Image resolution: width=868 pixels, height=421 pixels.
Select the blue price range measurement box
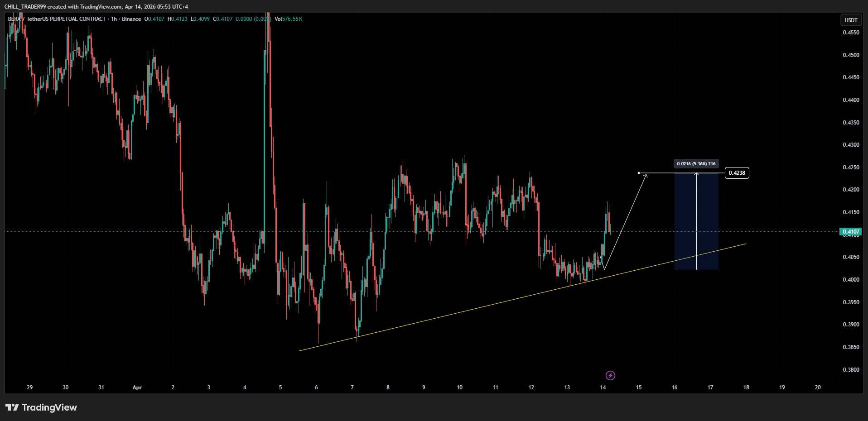[696, 222]
